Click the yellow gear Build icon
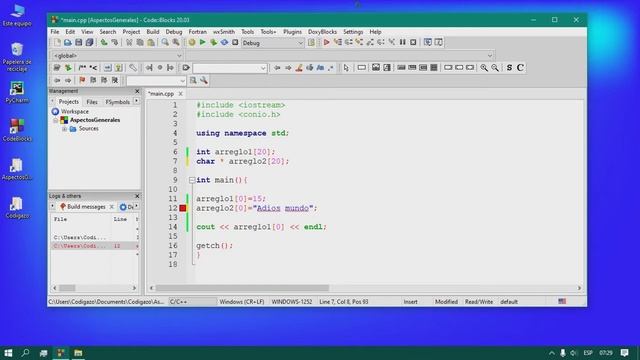This screenshot has height=360, width=640. pos(191,42)
